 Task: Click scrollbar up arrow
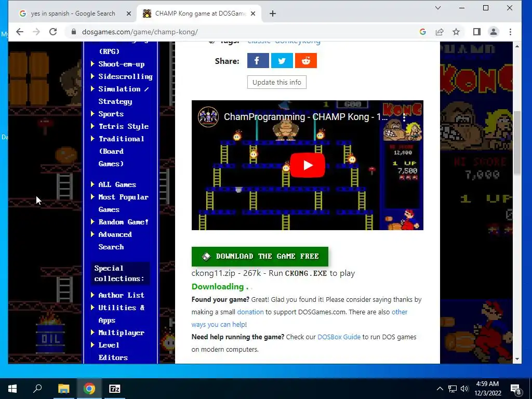coord(517,46)
